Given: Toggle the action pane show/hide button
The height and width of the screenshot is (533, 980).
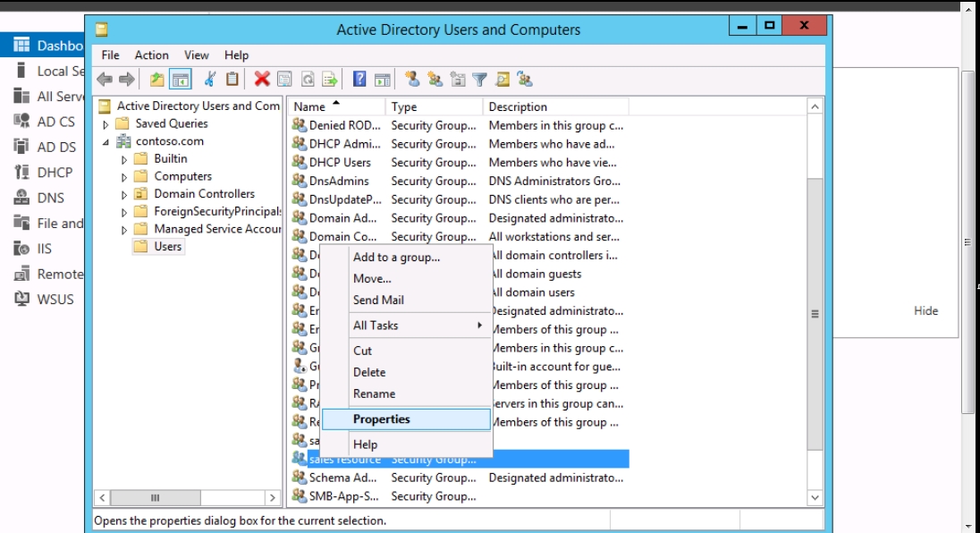Looking at the screenshot, I should tap(383, 80).
